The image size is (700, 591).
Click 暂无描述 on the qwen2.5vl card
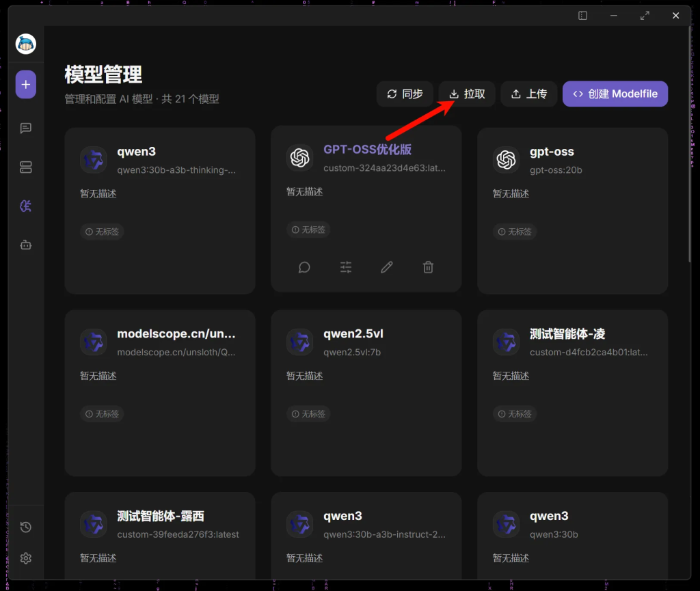coord(304,376)
